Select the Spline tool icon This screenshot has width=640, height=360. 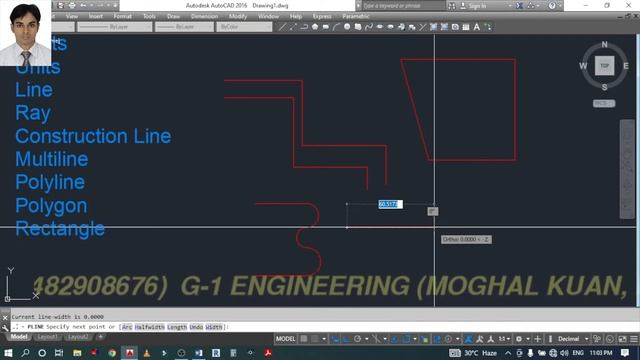point(369,27)
